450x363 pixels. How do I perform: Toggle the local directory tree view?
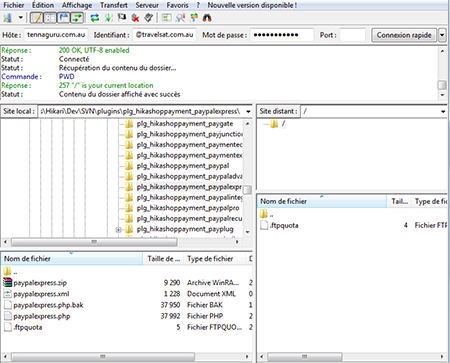click(50, 18)
